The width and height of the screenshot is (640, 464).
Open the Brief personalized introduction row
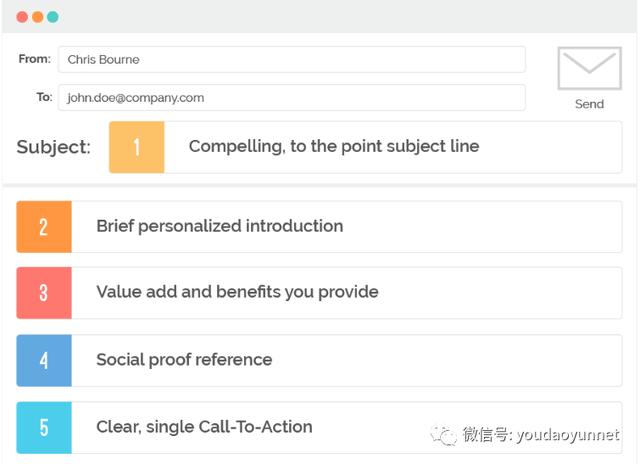pyautogui.click(x=319, y=226)
